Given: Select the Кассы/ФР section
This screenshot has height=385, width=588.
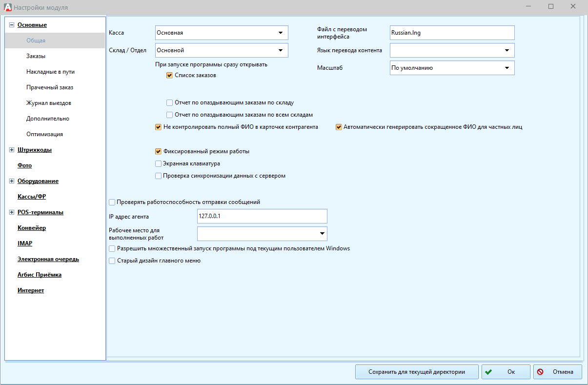Looking at the screenshot, I should 32,197.
